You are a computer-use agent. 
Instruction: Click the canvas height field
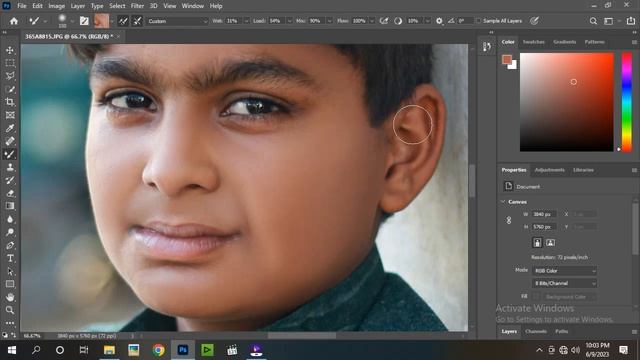pyautogui.click(x=544, y=227)
